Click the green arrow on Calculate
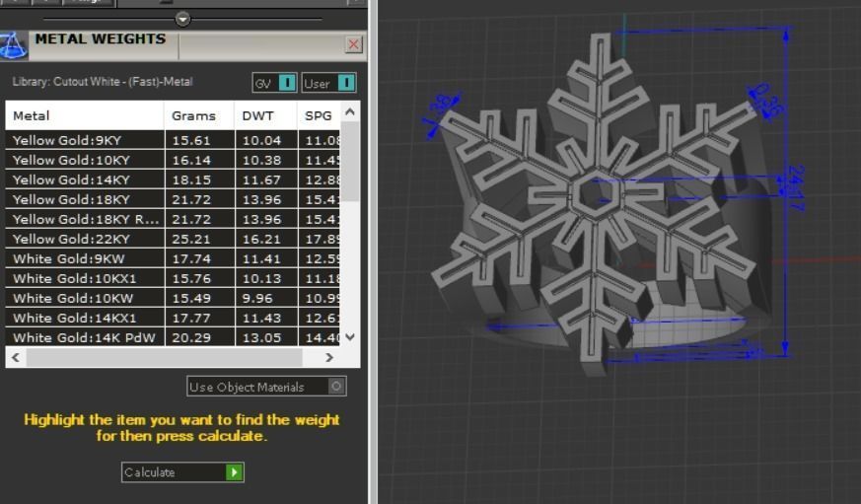Screen dimensions: 861x504 coord(235,472)
